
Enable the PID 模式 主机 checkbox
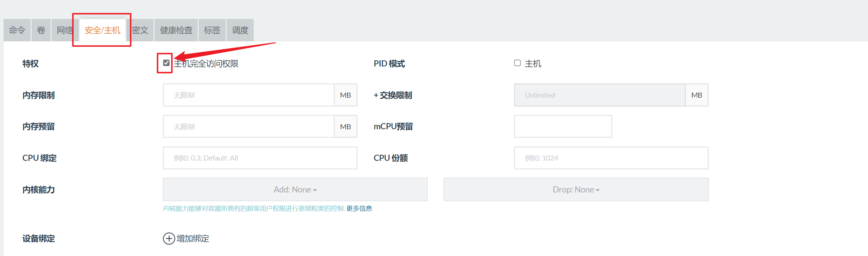[x=517, y=63]
